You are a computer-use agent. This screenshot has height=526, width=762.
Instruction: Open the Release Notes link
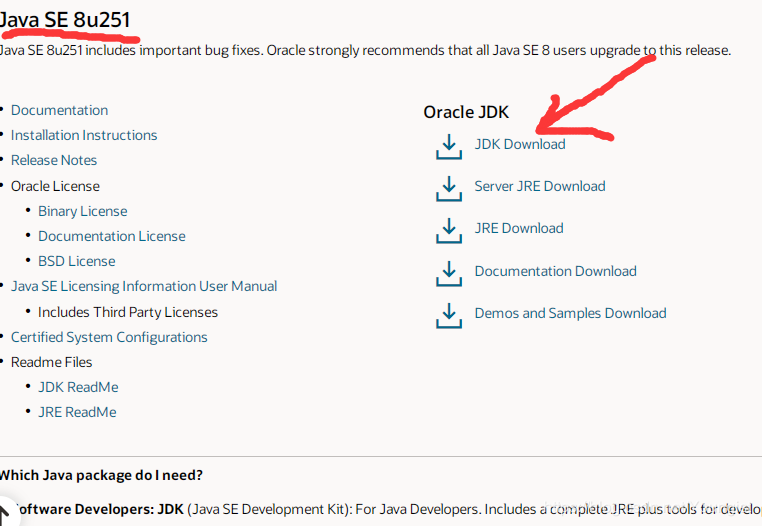click(54, 160)
